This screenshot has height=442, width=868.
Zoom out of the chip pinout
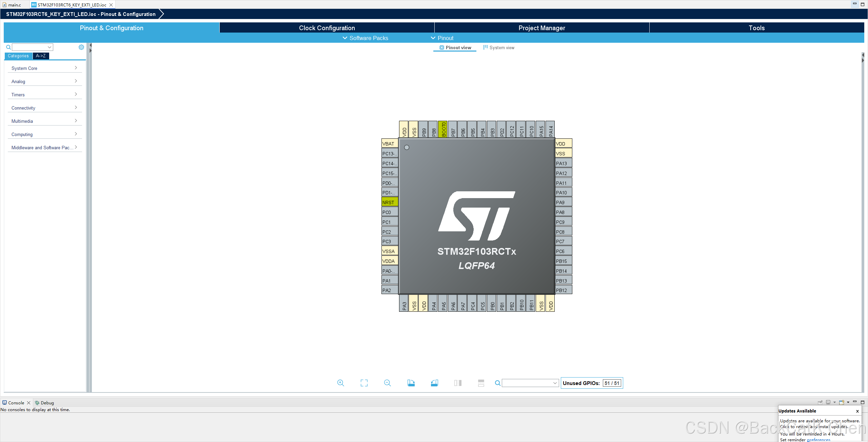[x=387, y=383]
